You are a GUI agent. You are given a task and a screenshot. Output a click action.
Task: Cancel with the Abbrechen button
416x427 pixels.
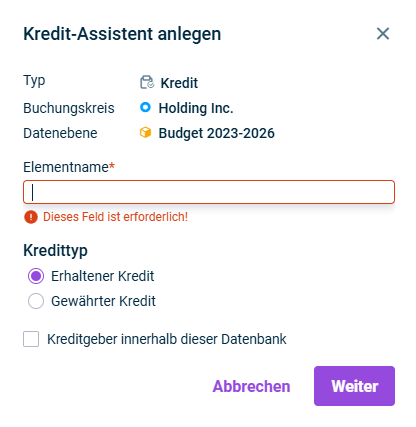pyautogui.click(x=251, y=386)
